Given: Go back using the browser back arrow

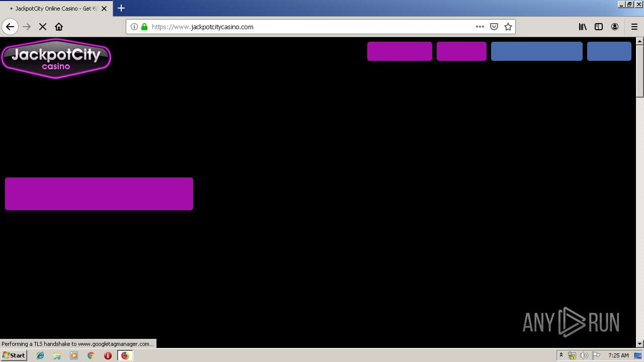Looking at the screenshot, I should click(x=10, y=27).
